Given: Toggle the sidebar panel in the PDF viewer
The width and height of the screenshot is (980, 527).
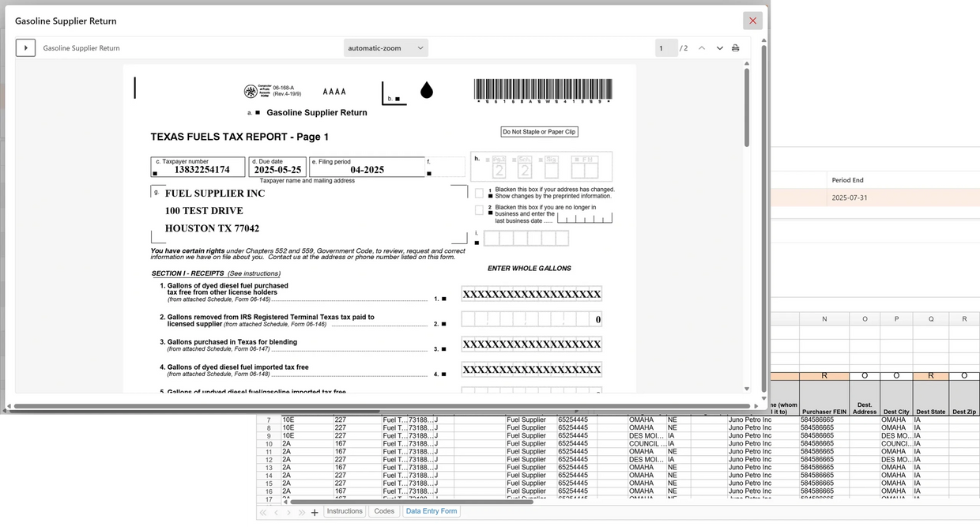Looking at the screenshot, I should click(x=25, y=47).
